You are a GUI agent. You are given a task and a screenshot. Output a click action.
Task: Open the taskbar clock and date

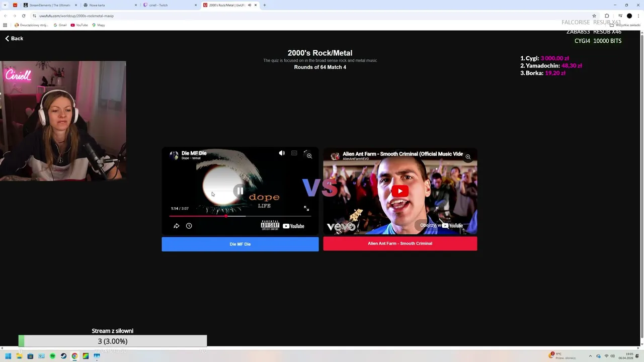[x=626, y=356]
